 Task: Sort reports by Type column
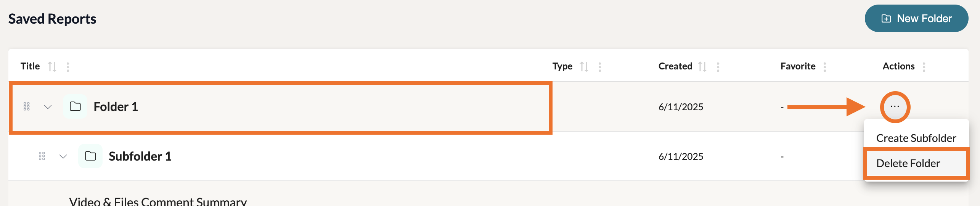pyautogui.click(x=584, y=67)
